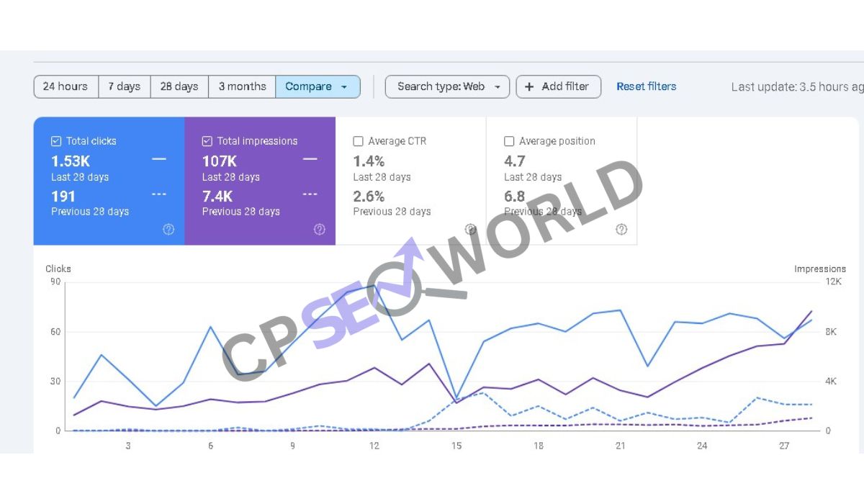Click dashed line indicator beside 7.4K impressions
Image resolution: width=864 pixels, height=504 pixels.
coord(310,194)
